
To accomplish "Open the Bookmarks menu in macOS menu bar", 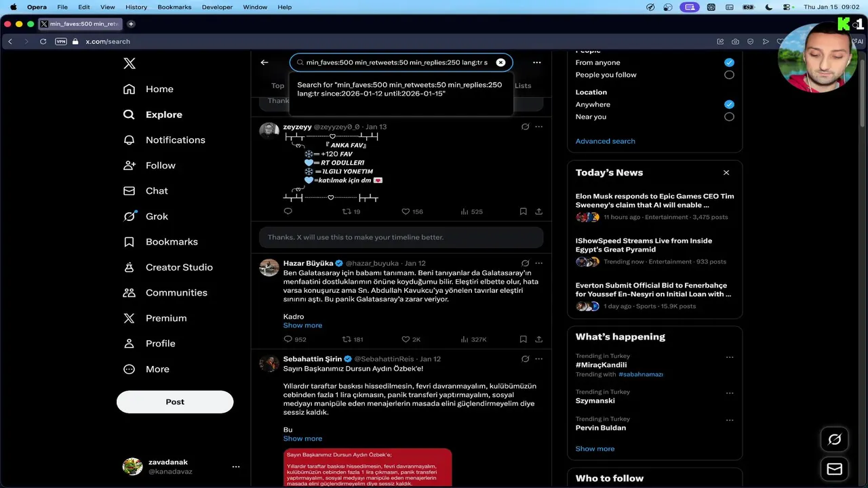I will click(174, 7).
